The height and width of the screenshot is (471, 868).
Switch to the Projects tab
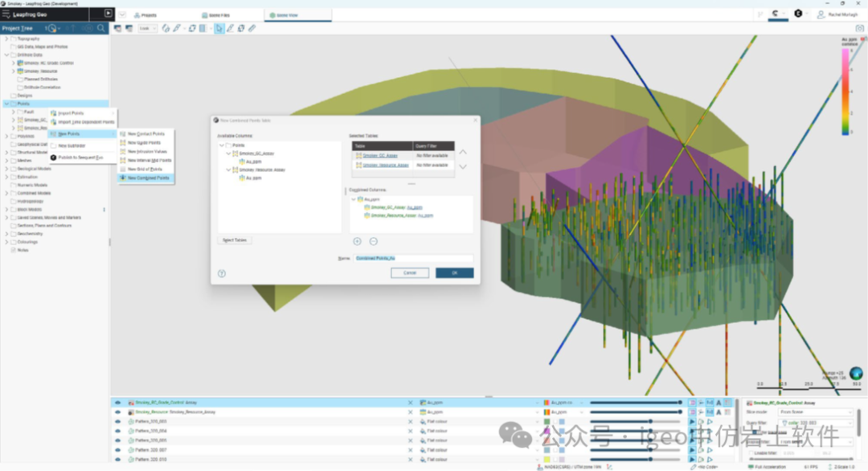pos(145,14)
